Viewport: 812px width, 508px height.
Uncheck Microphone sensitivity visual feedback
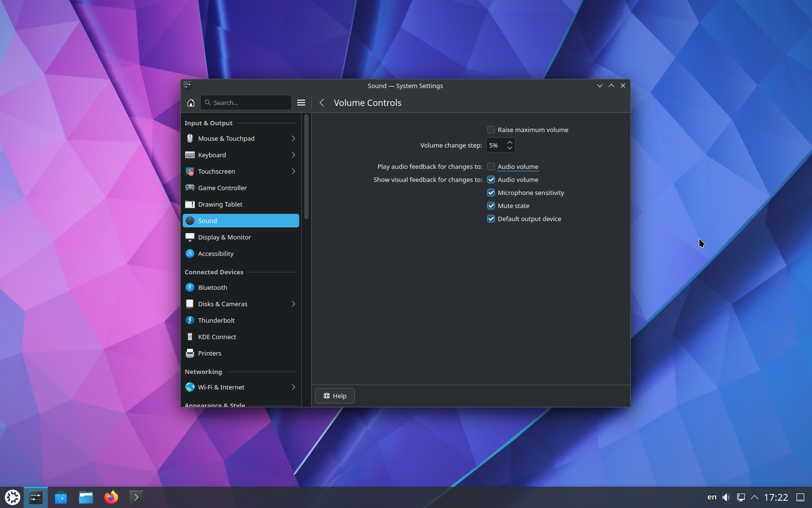(491, 193)
